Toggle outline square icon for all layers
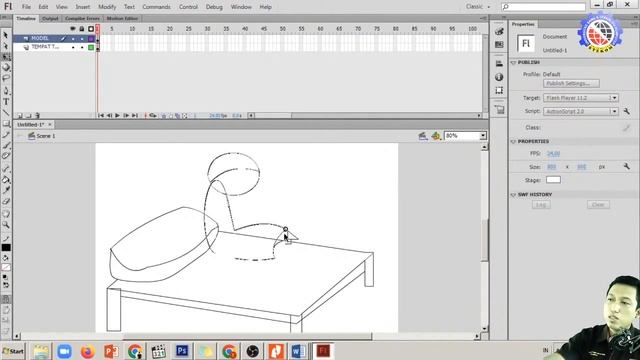Viewport: 640px width, 360px height. coord(91,29)
